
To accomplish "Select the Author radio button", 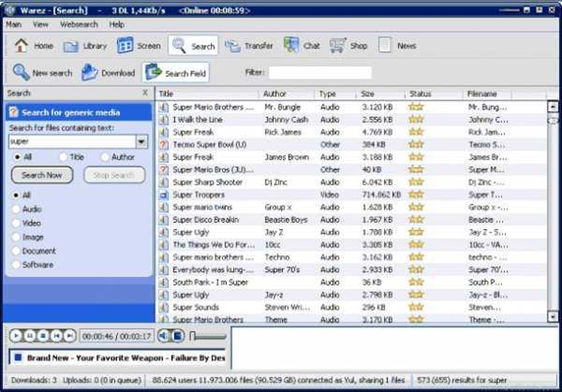I will (x=105, y=157).
